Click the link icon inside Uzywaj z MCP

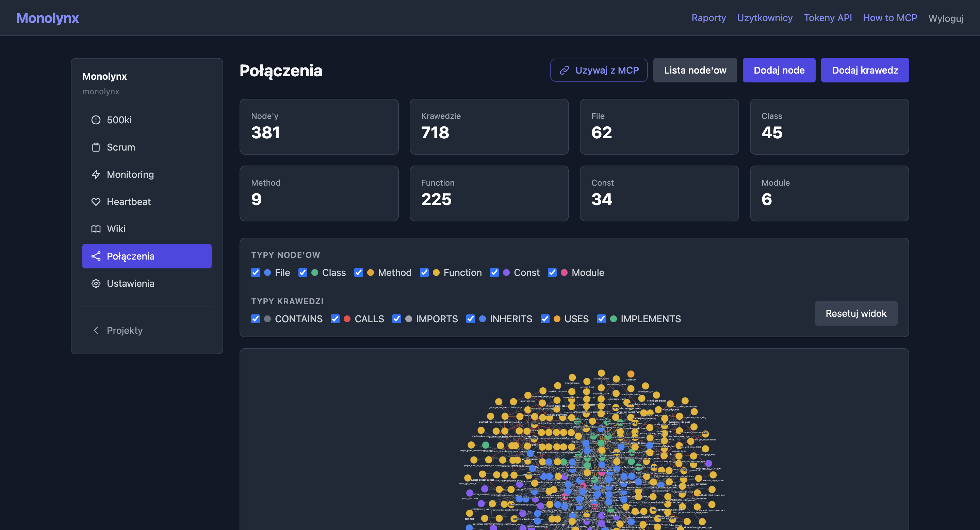(x=565, y=70)
